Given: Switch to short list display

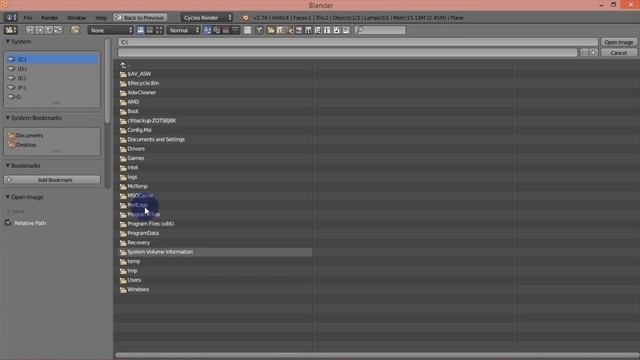Looking at the screenshot, I should click(140, 30).
